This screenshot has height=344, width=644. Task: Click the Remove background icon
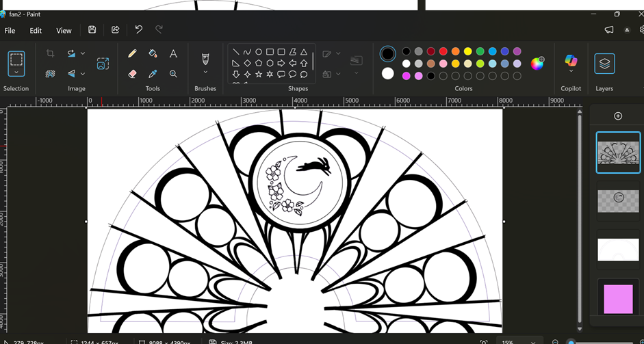click(50, 74)
